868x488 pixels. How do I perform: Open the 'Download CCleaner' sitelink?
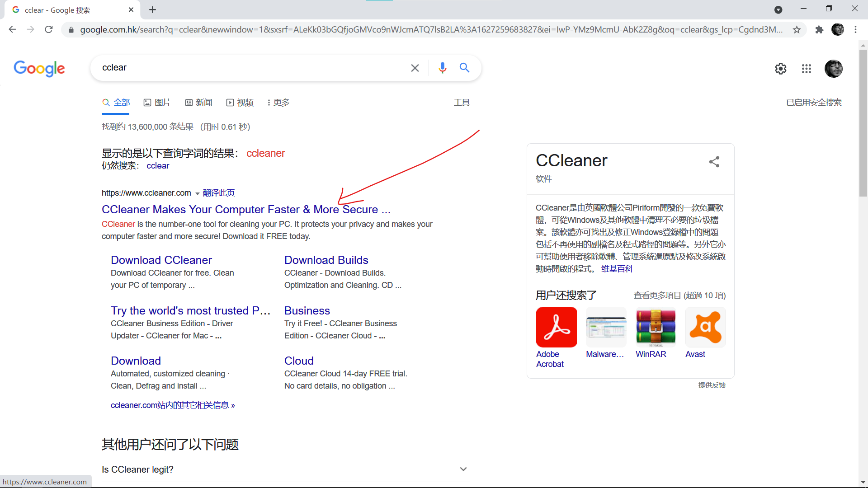pos(161,260)
